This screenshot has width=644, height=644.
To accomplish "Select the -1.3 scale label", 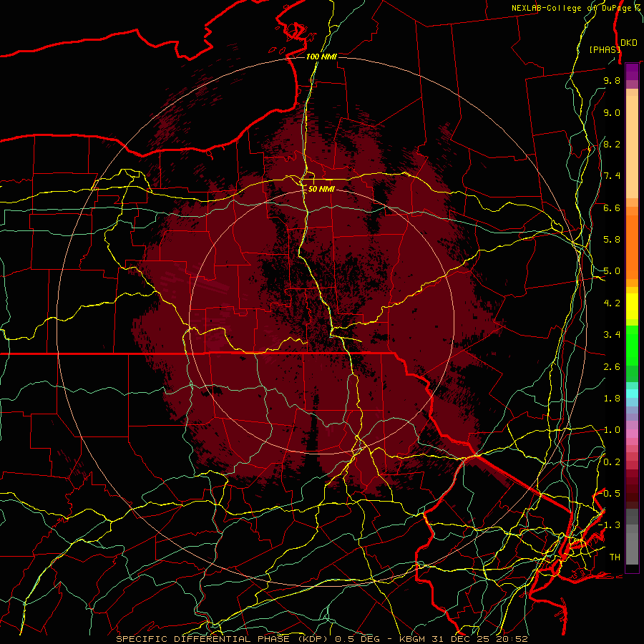I will (x=610, y=525).
